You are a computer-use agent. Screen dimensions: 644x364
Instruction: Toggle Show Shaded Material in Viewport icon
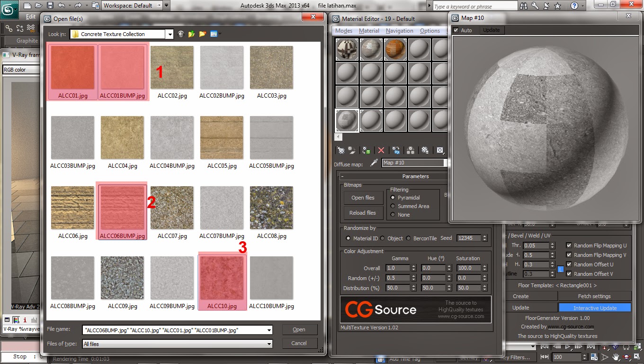point(441,150)
